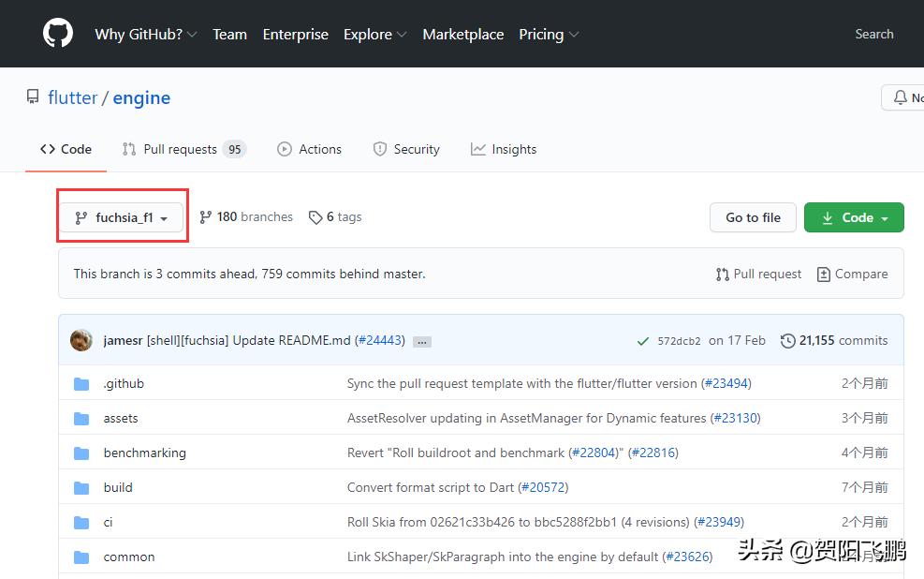The height and width of the screenshot is (579, 924).
Task: Switch to the Pull requests tab
Action: pos(183,150)
